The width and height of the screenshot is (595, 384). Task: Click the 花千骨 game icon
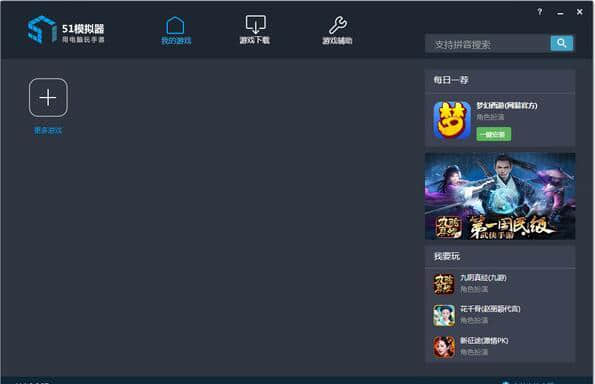444,315
